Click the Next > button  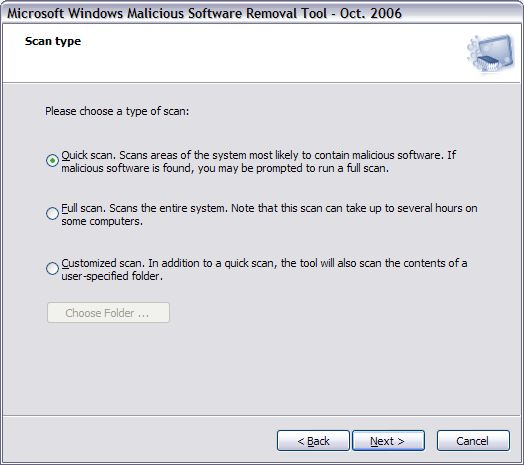[x=388, y=441]
